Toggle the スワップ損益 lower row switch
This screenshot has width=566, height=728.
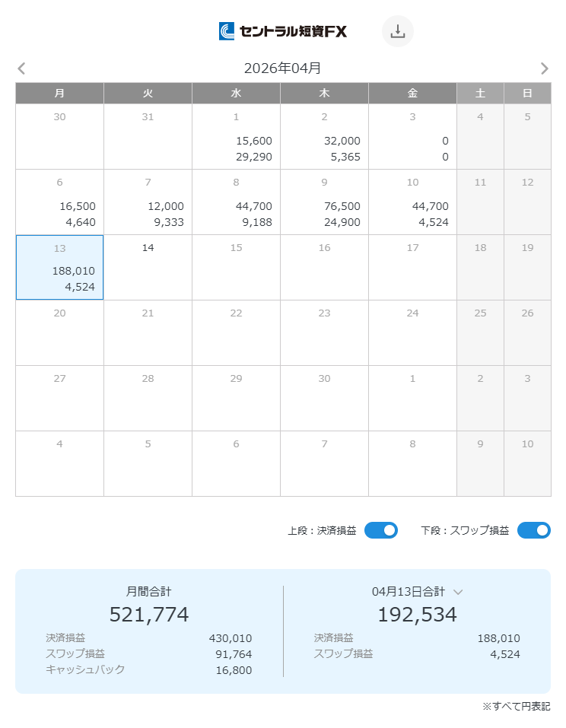click(533, 530)
